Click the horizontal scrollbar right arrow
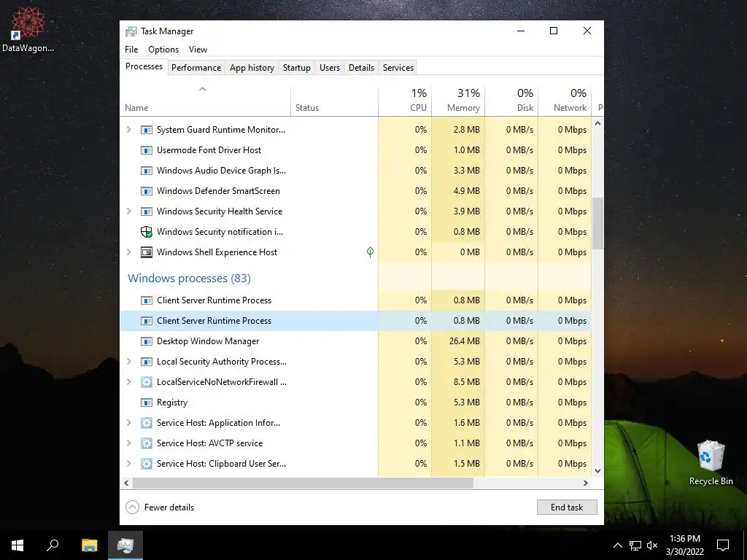747x560 pixels. pyautogui.click(x=586, y=483)
